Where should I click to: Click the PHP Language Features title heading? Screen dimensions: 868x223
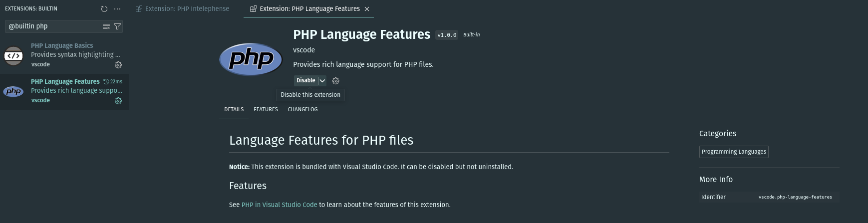click(x=361, y=34)
